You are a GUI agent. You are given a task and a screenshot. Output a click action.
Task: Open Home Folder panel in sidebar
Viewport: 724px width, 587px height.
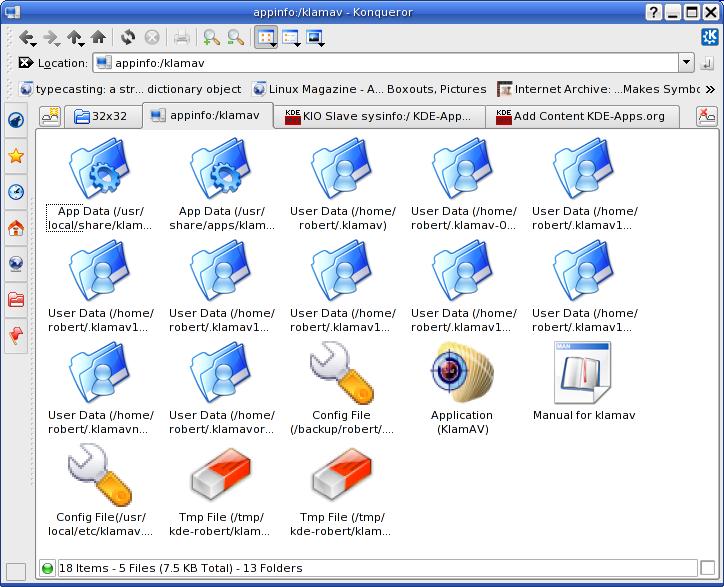pos(16,228)
